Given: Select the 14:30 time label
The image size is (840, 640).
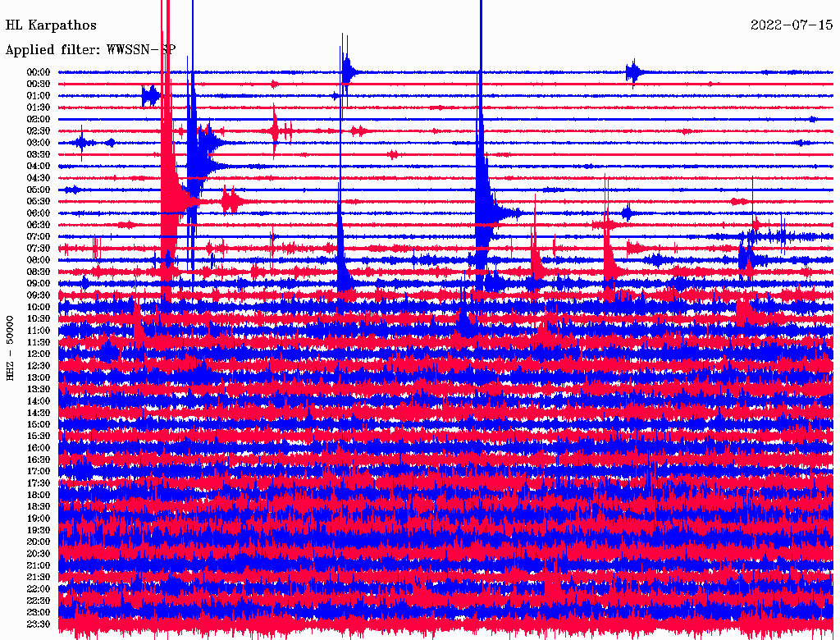Looking at the screenshot, I should coord(39,413).
